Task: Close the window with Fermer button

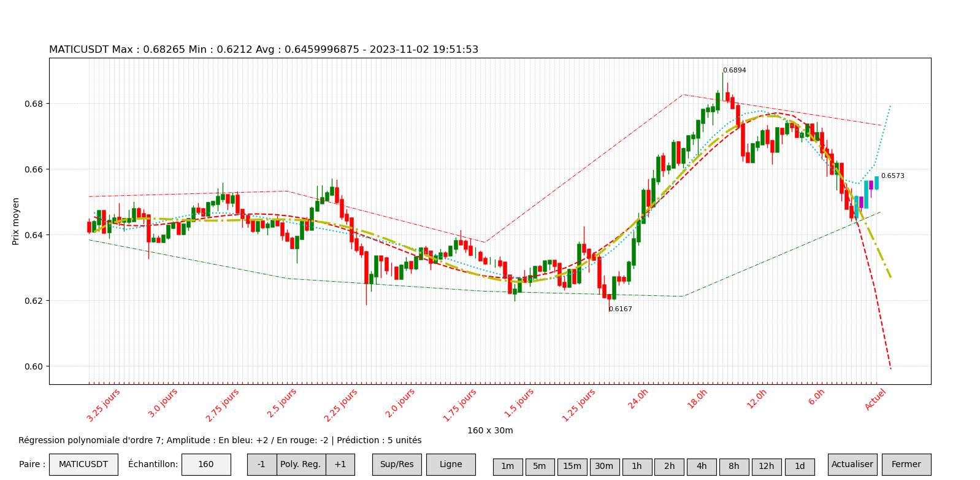Action: click(x=906, y=465)
